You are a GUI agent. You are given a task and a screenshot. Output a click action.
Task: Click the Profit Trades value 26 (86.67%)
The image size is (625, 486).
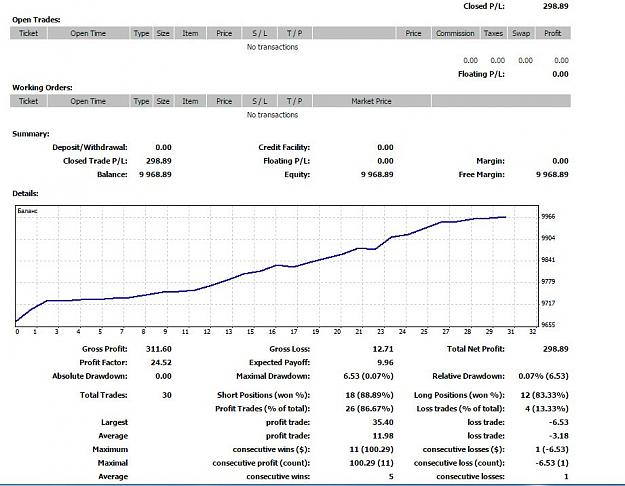click(x=369, y=409)
